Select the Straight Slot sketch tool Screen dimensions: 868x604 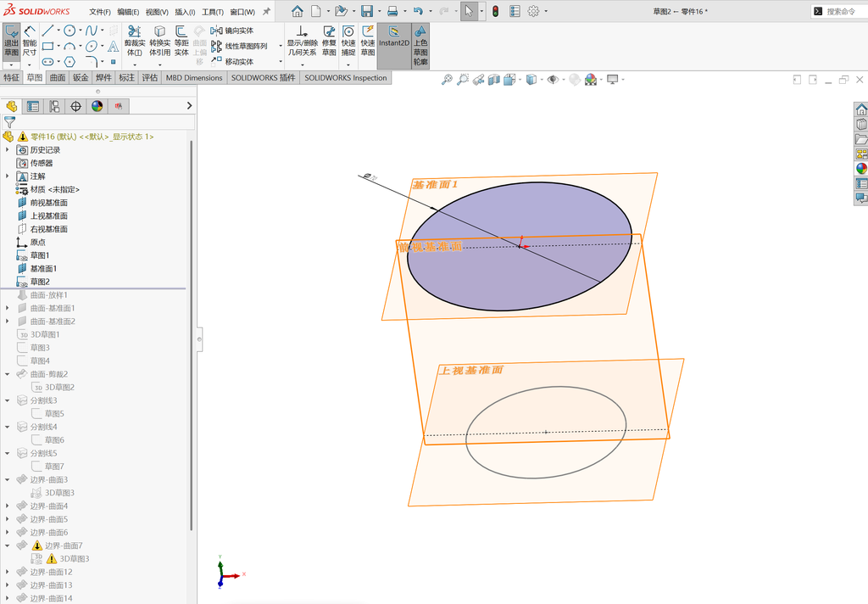48,62
